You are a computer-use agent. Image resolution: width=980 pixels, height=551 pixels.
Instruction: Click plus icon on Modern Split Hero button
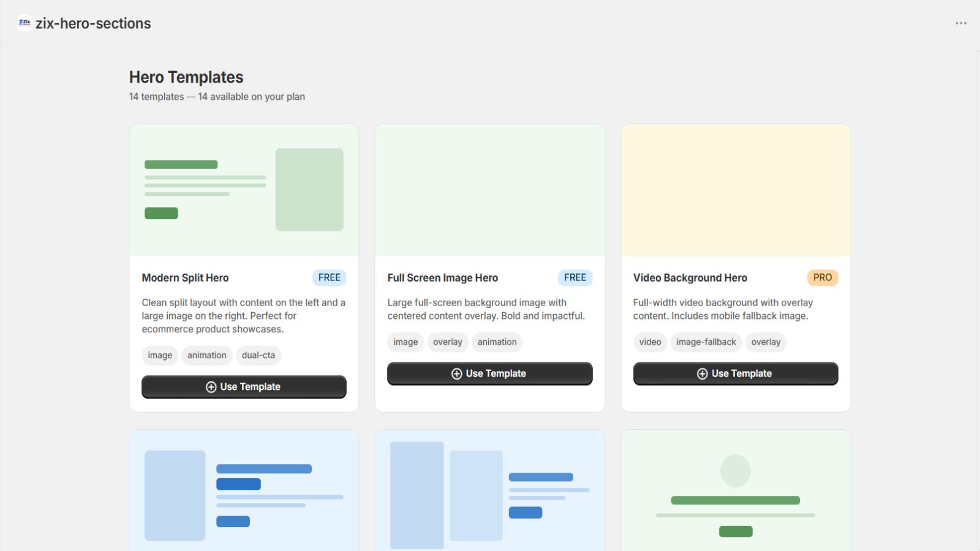pyautogui.click(x=211, y=387)
